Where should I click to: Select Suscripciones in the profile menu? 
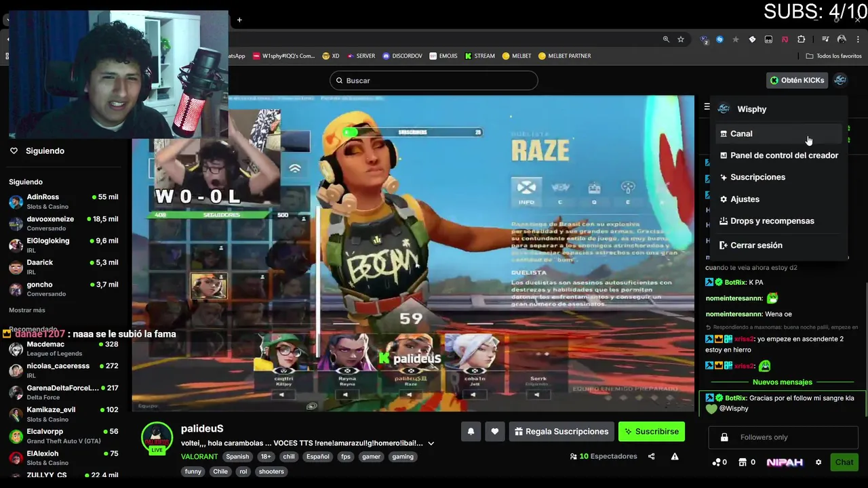pyautogui.click(x=778, y=177)
